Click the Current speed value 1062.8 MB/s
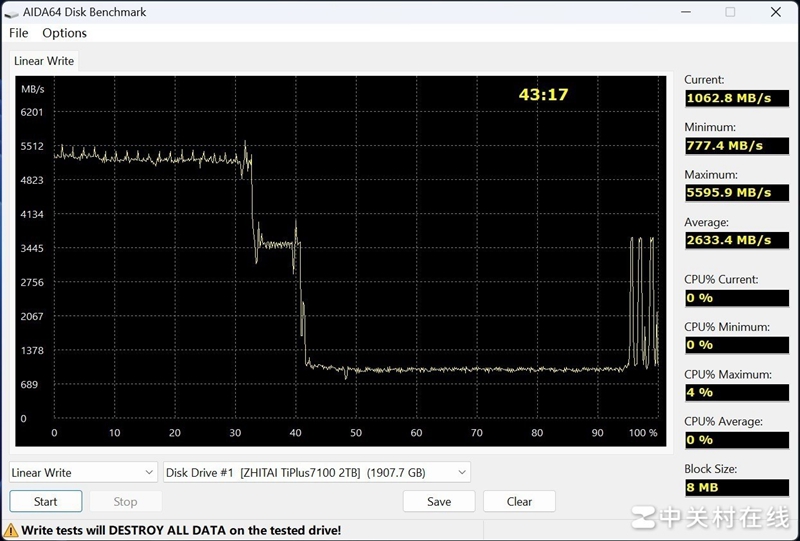 point(737,98)
